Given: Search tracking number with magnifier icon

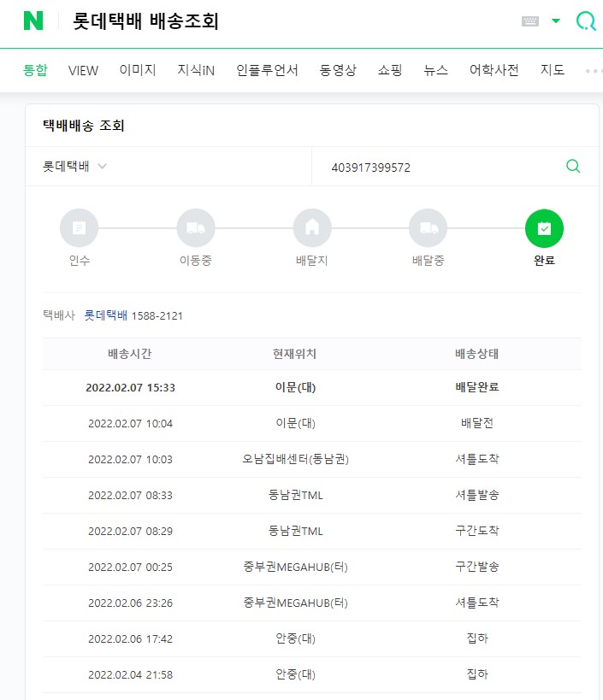Looking at the screenshot, I should [x=573, y=166].
